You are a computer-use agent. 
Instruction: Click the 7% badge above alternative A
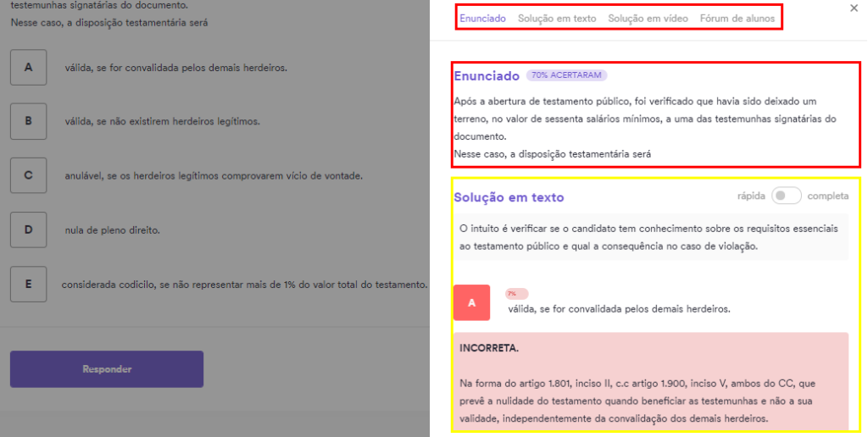[516, 294]
